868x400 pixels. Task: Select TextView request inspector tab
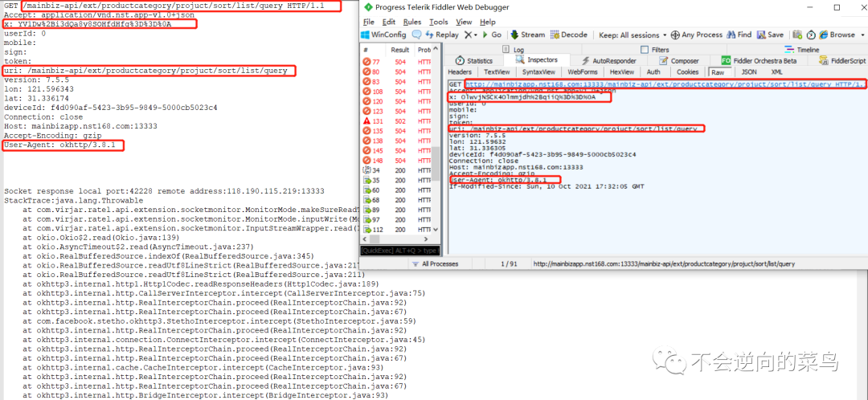497,72
